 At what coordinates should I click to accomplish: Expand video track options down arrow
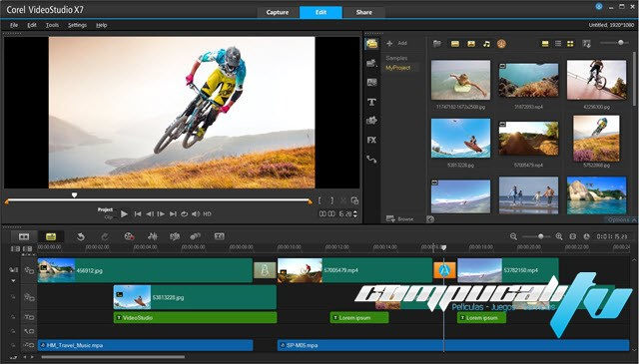[13, 281]
